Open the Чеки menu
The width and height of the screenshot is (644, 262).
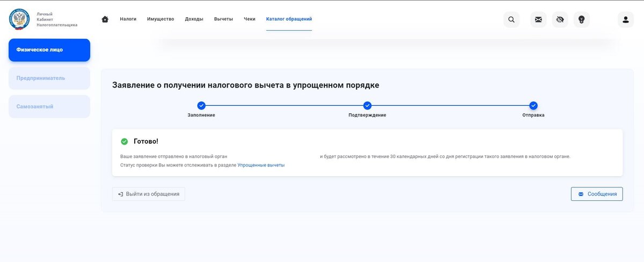point(250,19)
